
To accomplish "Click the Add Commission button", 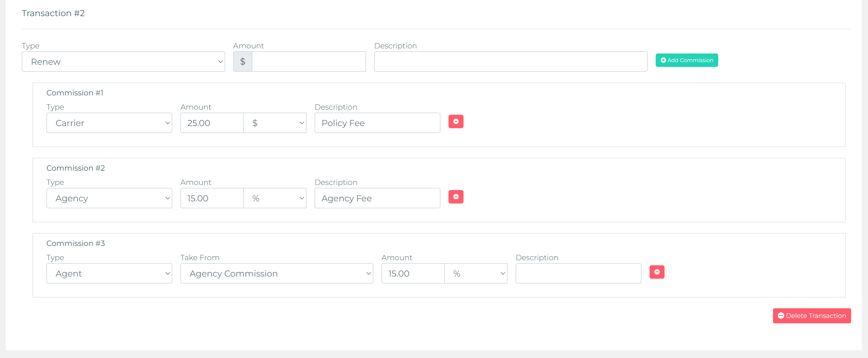I will [686, 60].
